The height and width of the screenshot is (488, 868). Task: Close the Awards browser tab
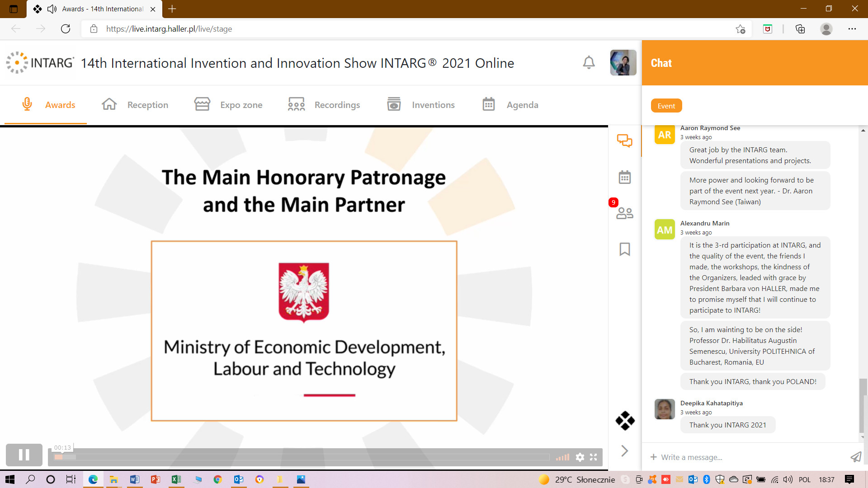tap(153, 9)
